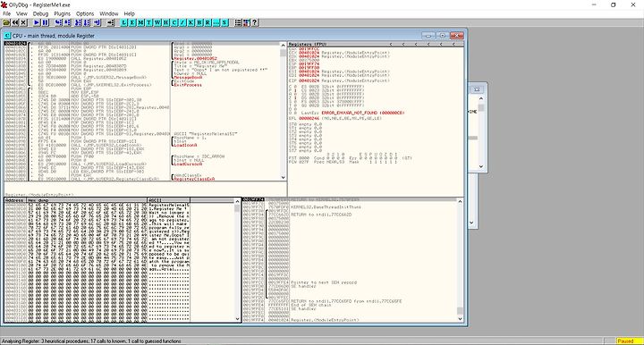This screenshot has height=345, width=644.
Task: Restart the program with the rewind icon
Action: (15, 22)
